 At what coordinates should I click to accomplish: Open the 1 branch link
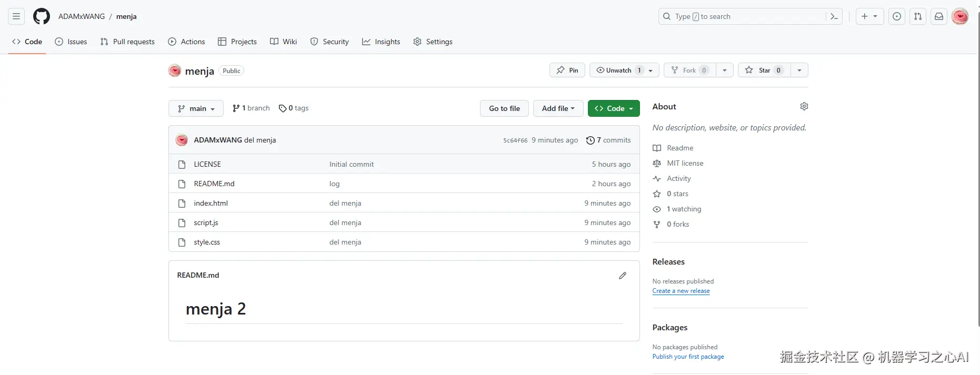coord(251,108)
